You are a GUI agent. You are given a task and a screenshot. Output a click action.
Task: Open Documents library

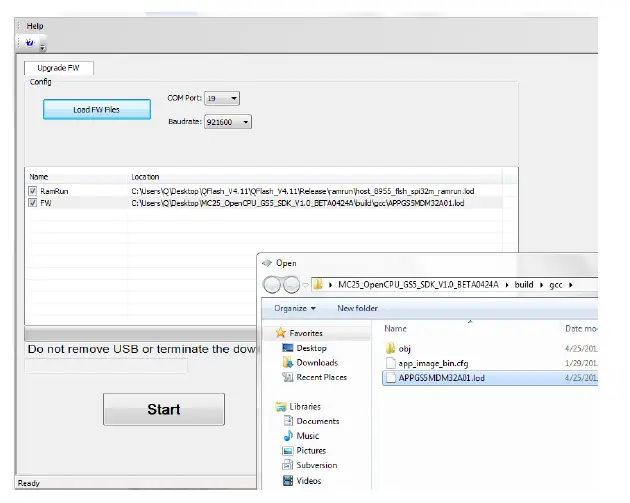pyautogui.click(x=318, y=421)
